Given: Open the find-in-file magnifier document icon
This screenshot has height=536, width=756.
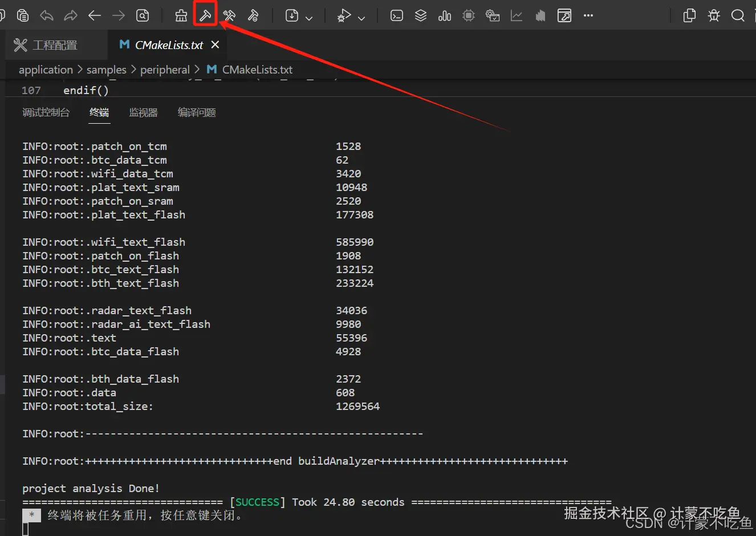Looking at the screenshot, I should point(143,15).
